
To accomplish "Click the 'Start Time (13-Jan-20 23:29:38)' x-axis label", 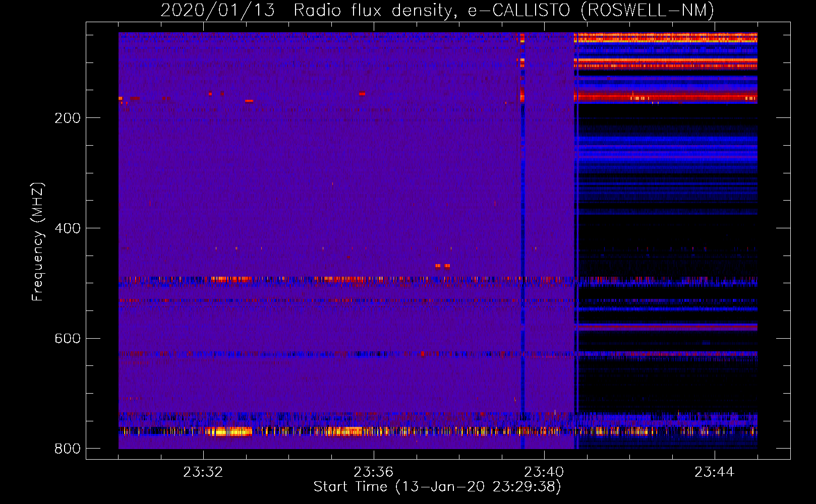I will (x=437, y=487).
